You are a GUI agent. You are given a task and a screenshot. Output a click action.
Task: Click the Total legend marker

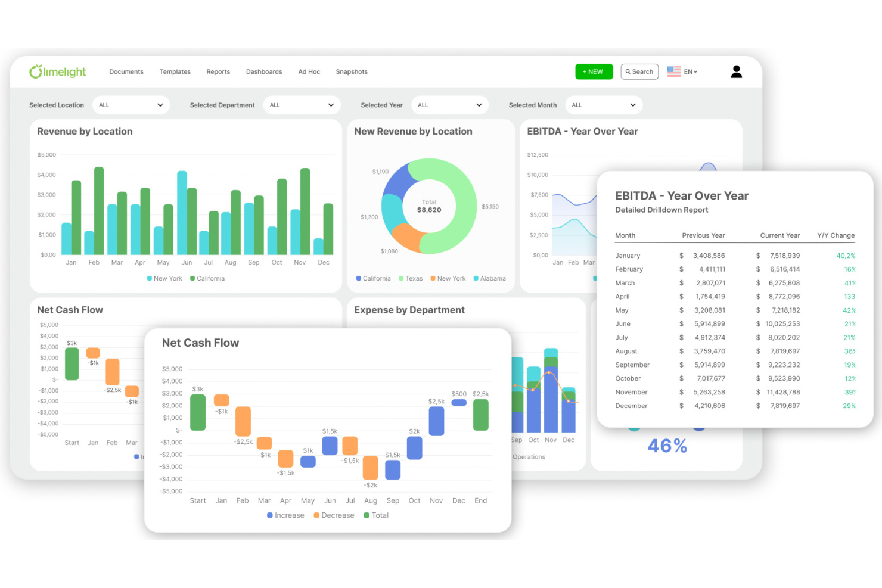(x=367, y=515)
